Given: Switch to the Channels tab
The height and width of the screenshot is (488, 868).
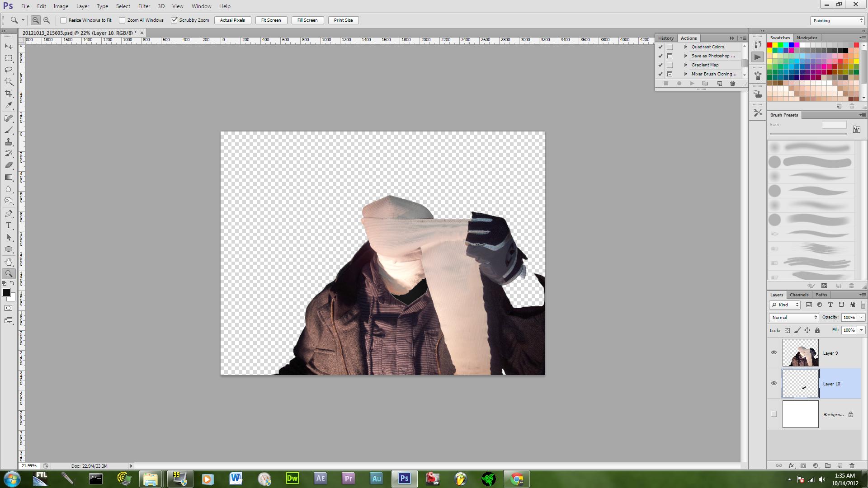Looking at the screenshot, I should 799,295.
